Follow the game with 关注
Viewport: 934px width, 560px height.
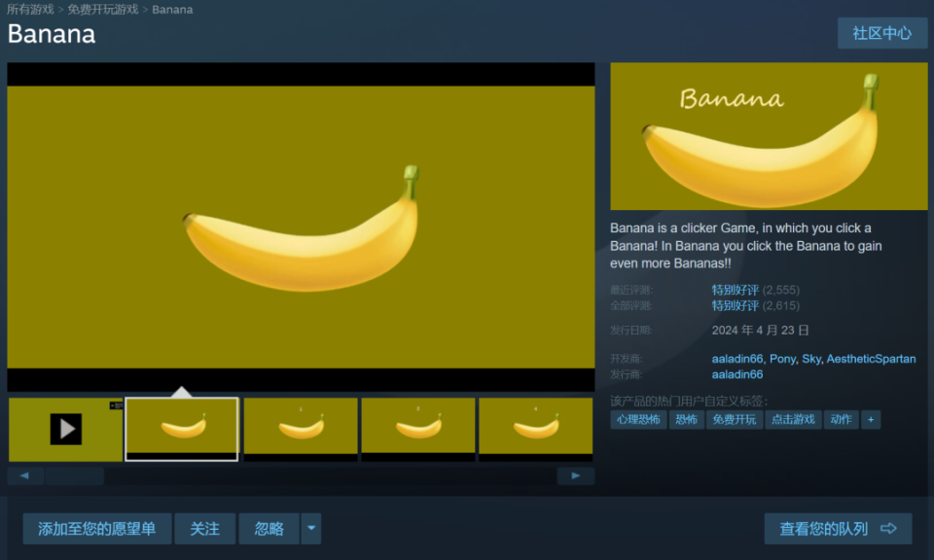(x=205, y=529)
